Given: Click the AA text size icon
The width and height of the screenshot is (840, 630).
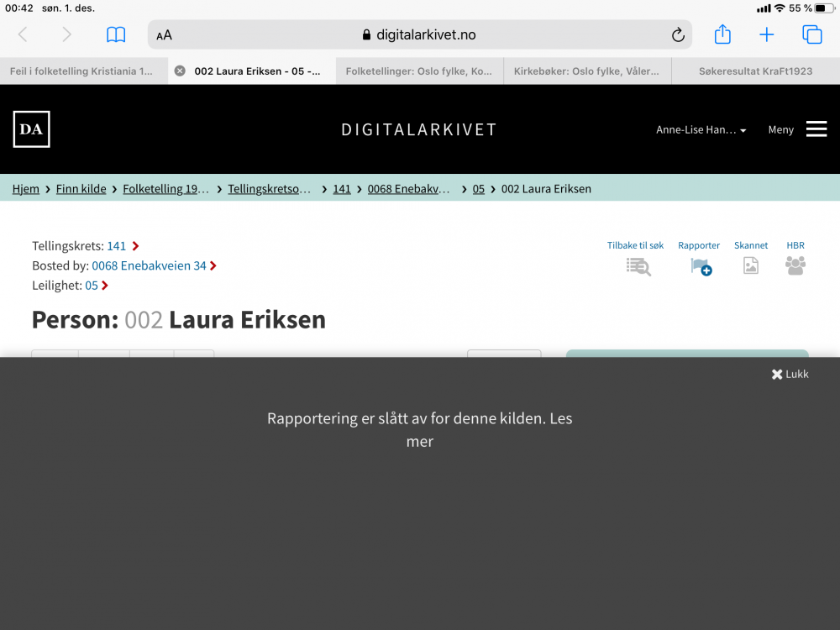Looking at the screenshot, I should click(163, 34).
